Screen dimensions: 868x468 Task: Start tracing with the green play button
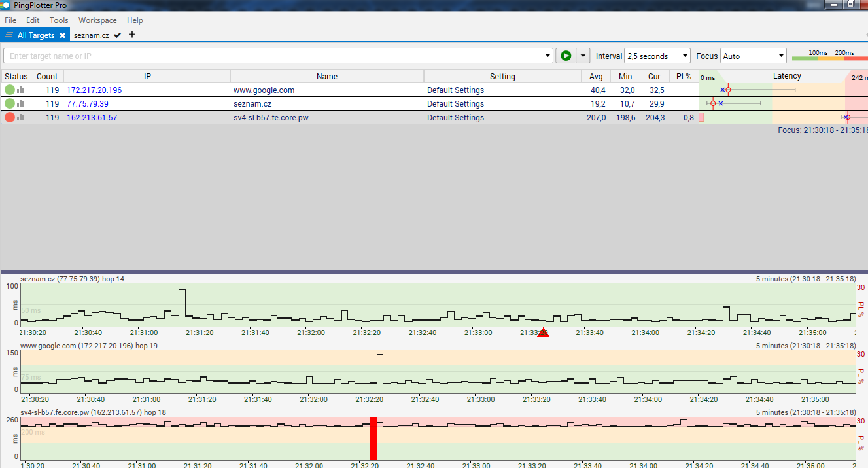tap(564, 56)
